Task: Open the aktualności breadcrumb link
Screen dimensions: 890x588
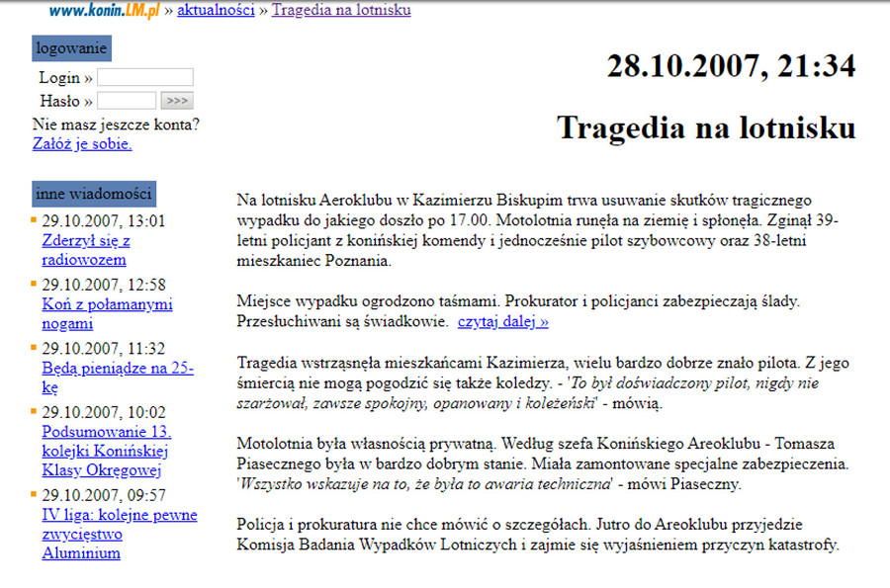Action: pos(216,11)
